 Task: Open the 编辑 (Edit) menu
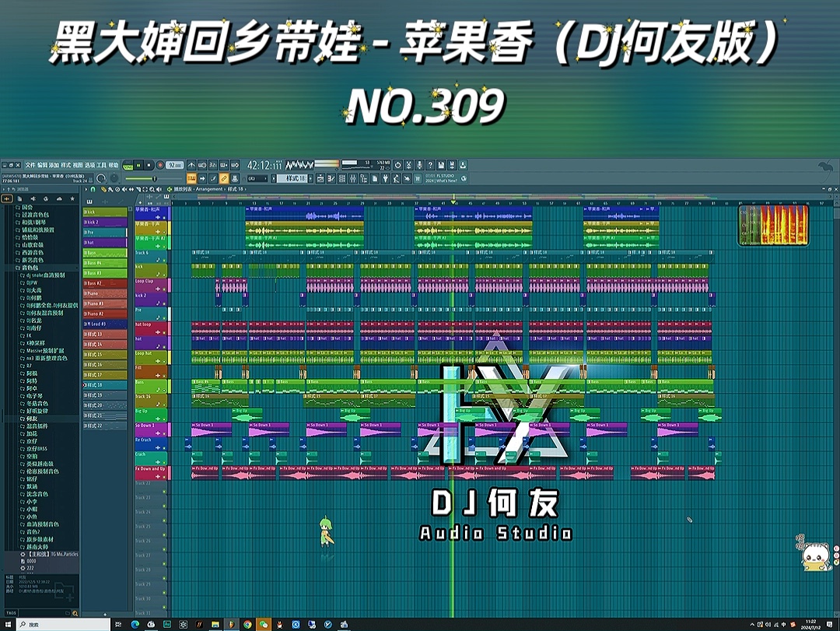pos(42,165)
